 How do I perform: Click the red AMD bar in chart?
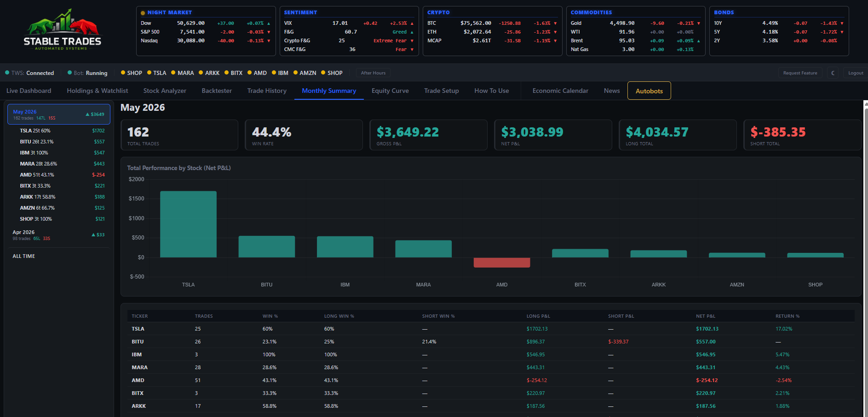click(502, 263)
